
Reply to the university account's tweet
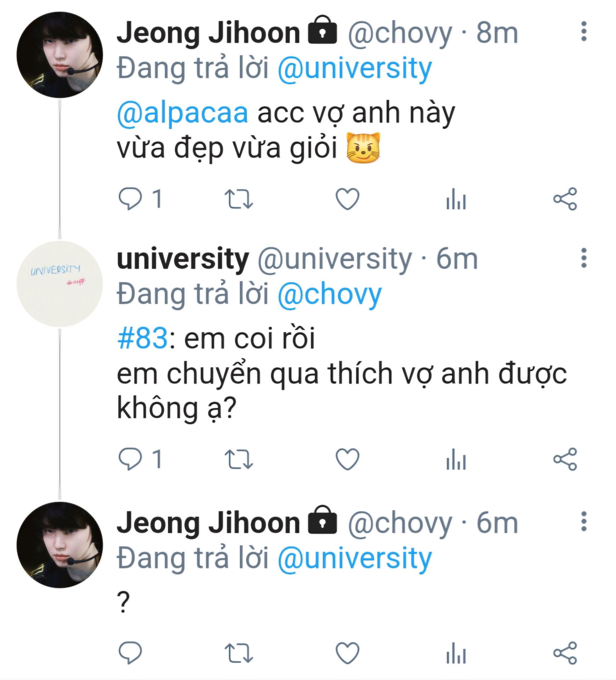click(x=130, y=459)
